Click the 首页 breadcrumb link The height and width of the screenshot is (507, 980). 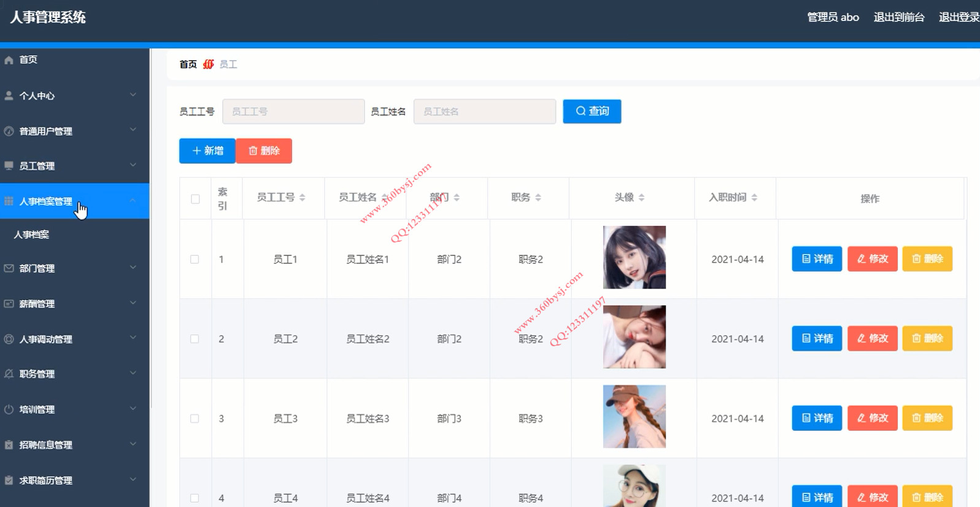[188, 64]
